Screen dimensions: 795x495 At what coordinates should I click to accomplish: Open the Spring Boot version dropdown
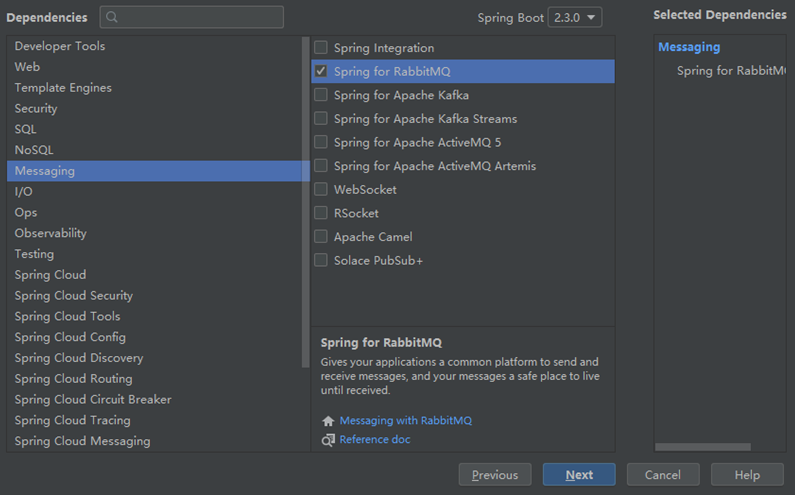(x=575, y=17)
